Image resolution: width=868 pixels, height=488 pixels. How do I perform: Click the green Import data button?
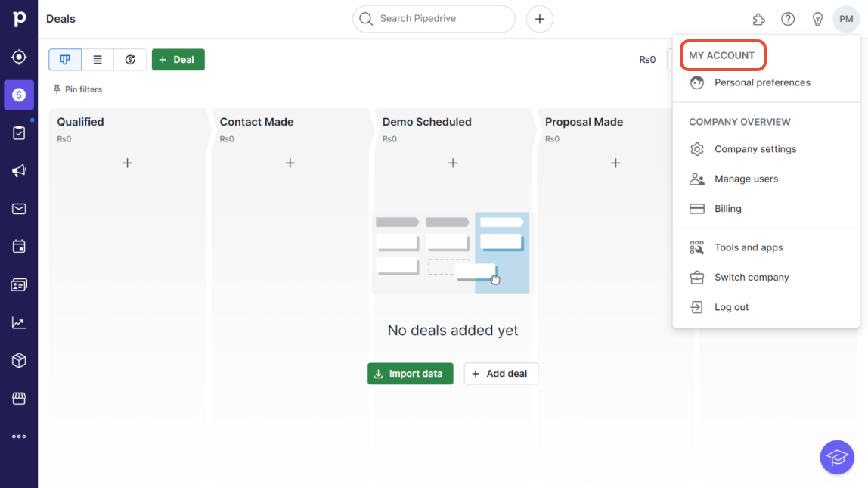pos(411,374)
